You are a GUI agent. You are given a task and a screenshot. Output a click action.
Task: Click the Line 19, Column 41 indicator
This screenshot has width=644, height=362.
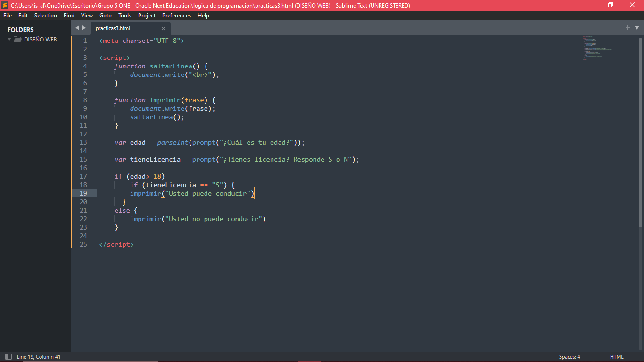coord(39,357)
